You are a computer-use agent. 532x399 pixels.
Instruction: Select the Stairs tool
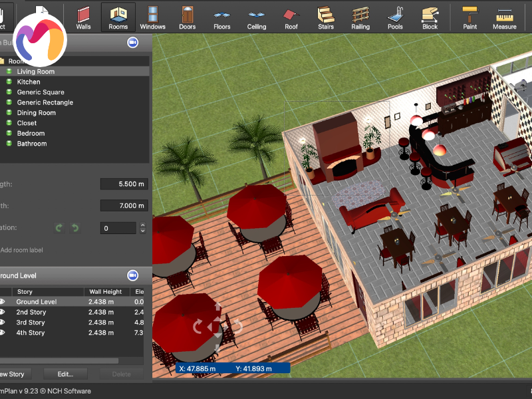click(326, 17)
